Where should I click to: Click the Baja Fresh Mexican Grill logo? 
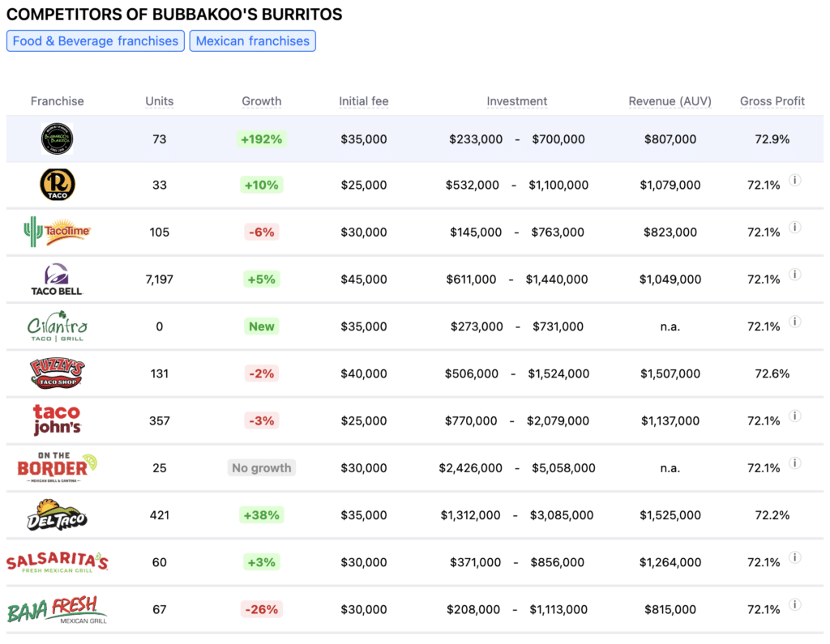(58, 609)
